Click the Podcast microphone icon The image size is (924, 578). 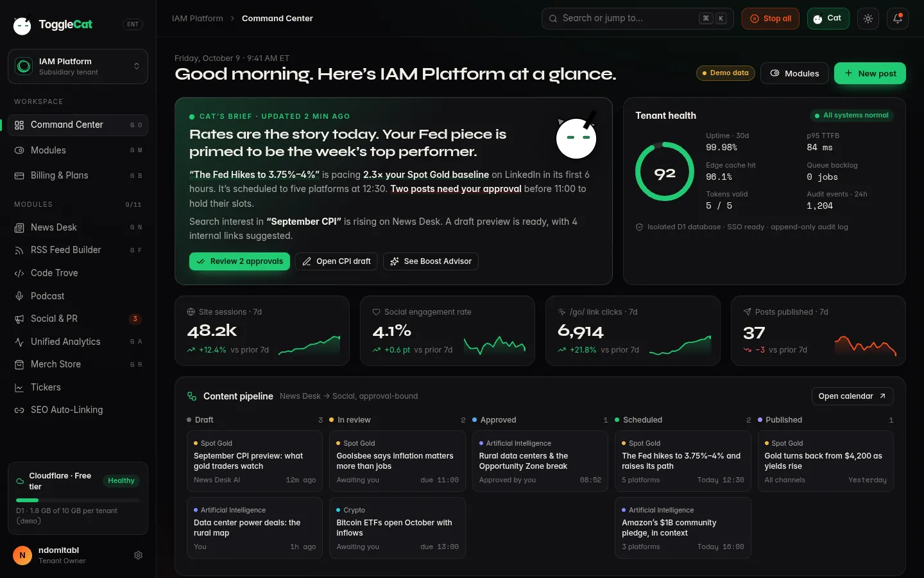pos(19,296)
